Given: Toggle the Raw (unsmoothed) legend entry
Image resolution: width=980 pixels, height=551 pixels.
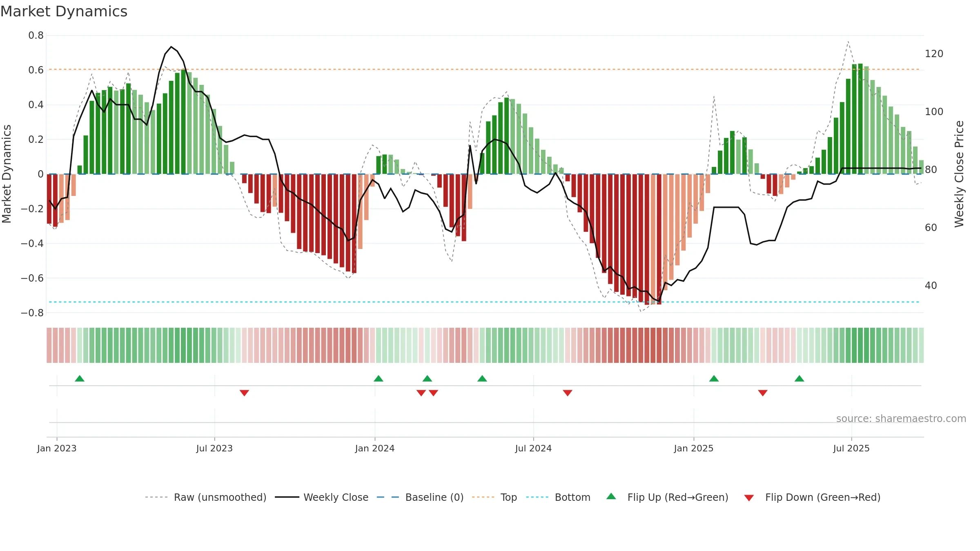Looking at the screenshot, I should (205, 497).
